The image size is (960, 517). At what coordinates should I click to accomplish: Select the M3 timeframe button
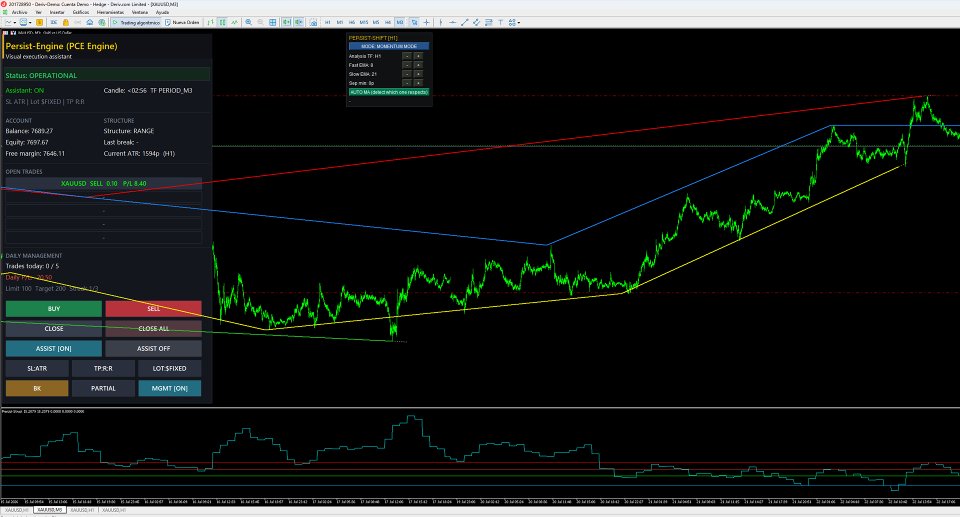[400, 22]
